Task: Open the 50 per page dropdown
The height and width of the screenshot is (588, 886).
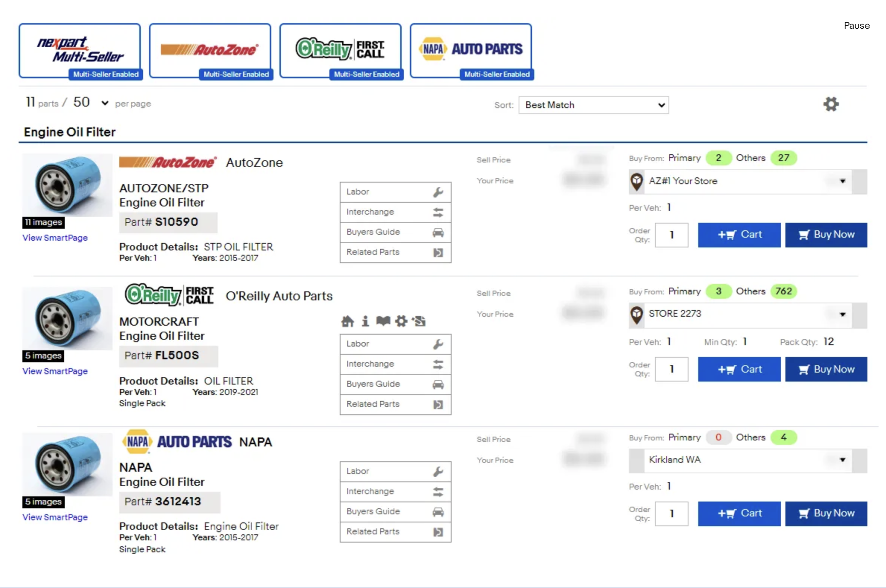Action: pos(91,102)
